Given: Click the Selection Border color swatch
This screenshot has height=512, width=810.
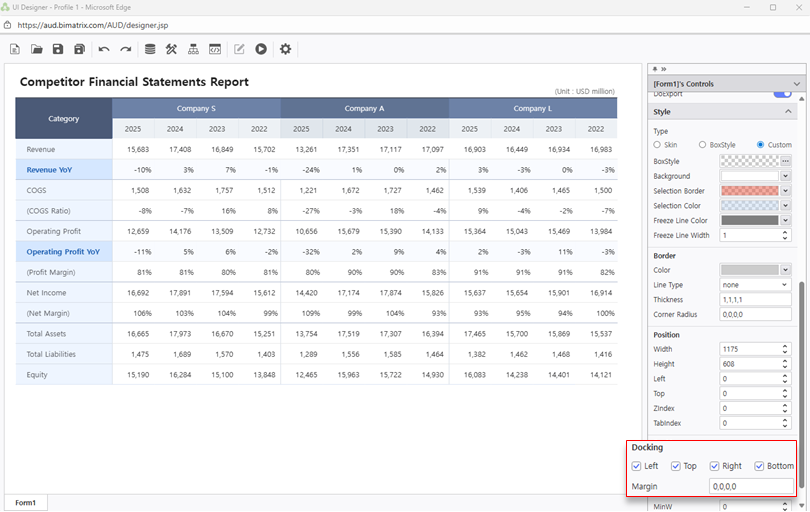Looking at the screenshot, I should click(x=748, y=191).
